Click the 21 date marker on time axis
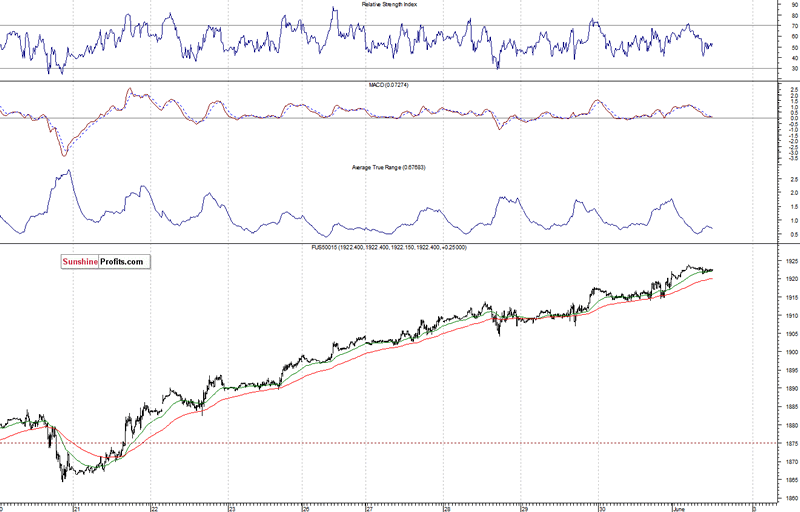This screenshot has height=512, width=800. tap(77, 508)
